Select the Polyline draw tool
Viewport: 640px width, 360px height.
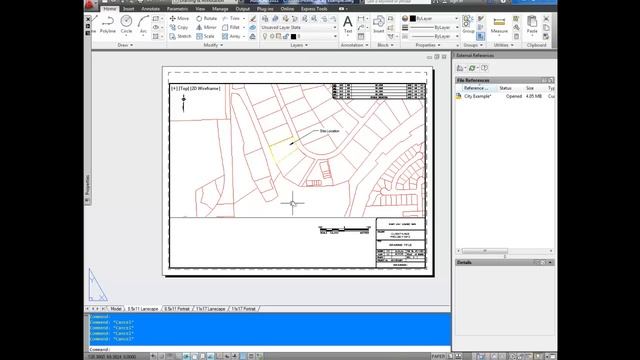(x=108, y=24)
